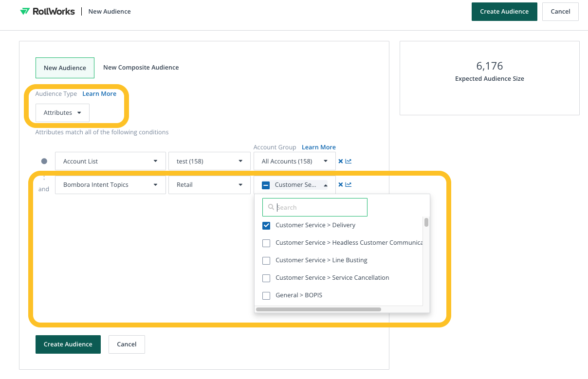Open Learn More next to Audience Type
Viewport: 588px width, 379px height.
99,94
